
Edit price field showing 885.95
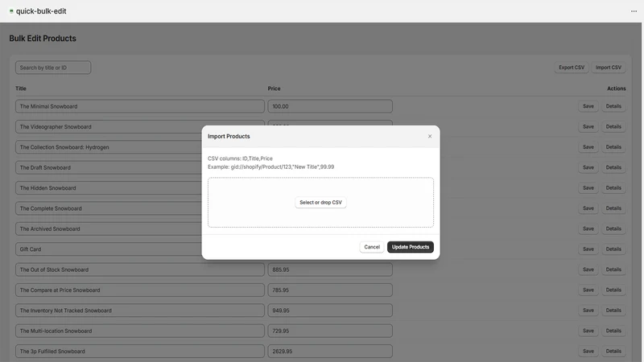(x=330, y=269)
